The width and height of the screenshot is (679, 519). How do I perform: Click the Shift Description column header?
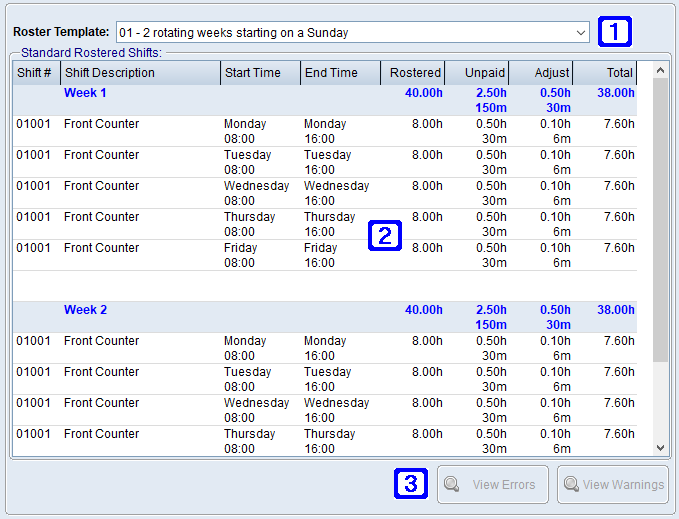click(x=140, y=73)
